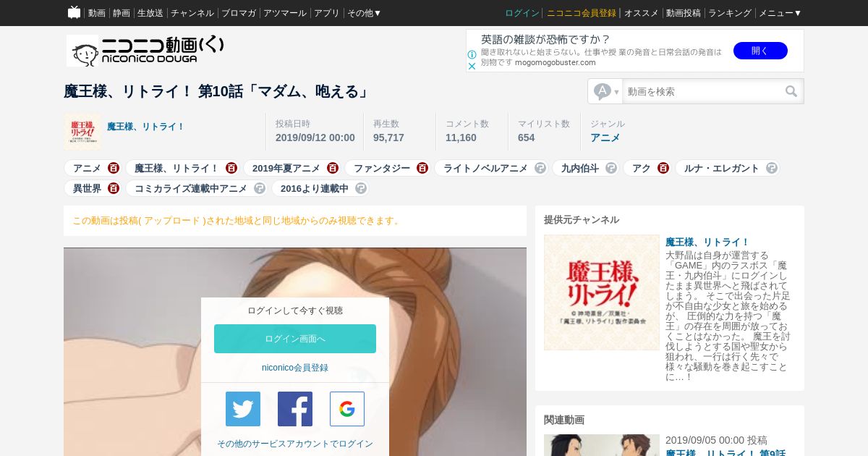868x456 pixels.
Task: Open channel title link in 提供元チャンネル
Action: coord(707,242)
